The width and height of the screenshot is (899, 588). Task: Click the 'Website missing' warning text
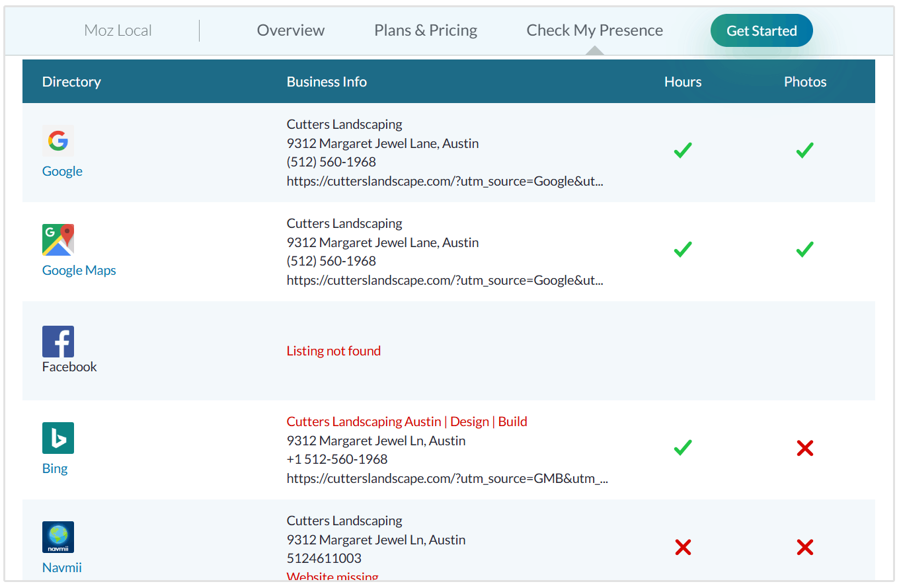click(x=332, y=577)
